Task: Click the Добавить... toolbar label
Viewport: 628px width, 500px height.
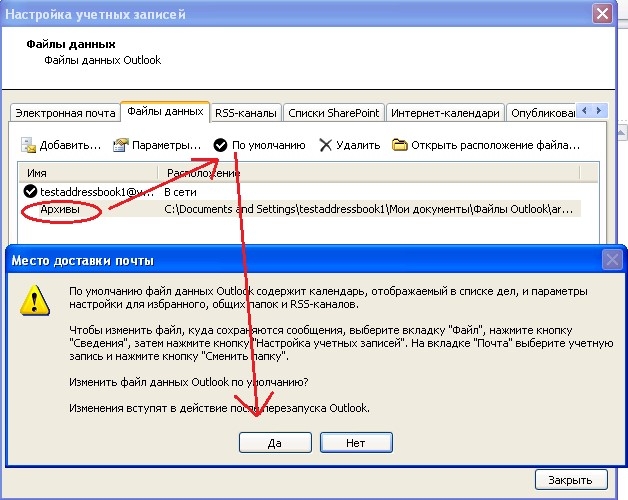Action: (x=70, y=145)
